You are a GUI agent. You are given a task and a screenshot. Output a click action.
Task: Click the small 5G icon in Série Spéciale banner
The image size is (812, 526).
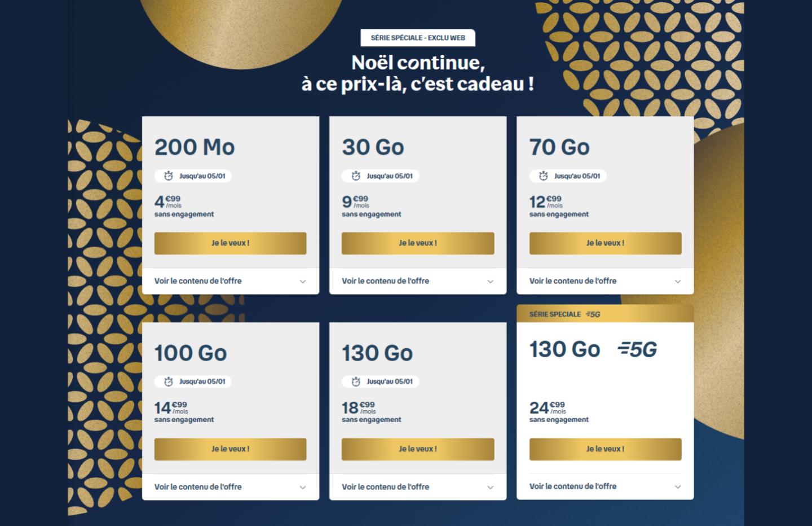click(x=593, y=314)
